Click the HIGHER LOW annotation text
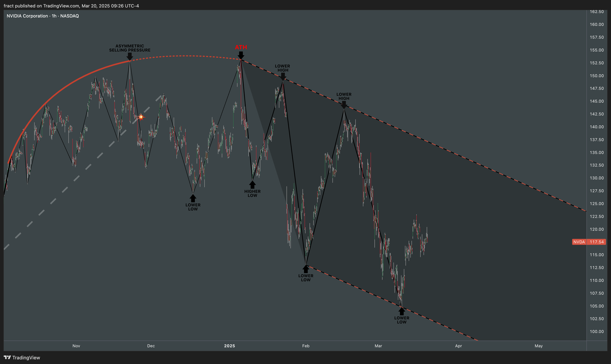This screenshot has height=364, width=611. tap(252, 193)
